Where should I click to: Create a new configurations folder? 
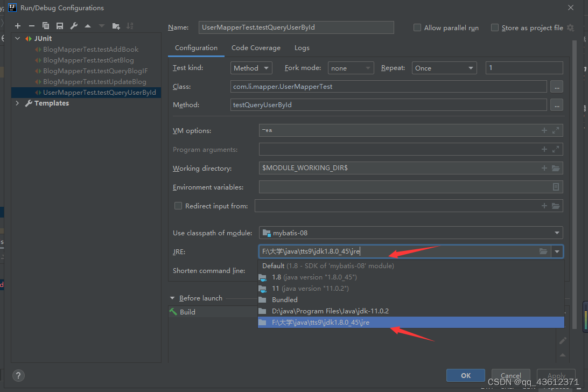117,25
